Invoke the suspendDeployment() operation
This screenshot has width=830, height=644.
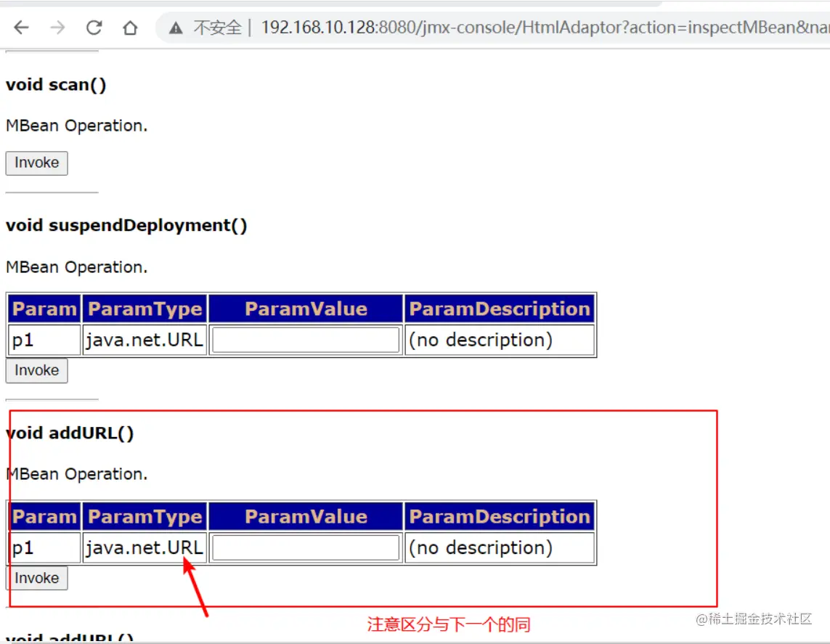(x=36, y=370)
